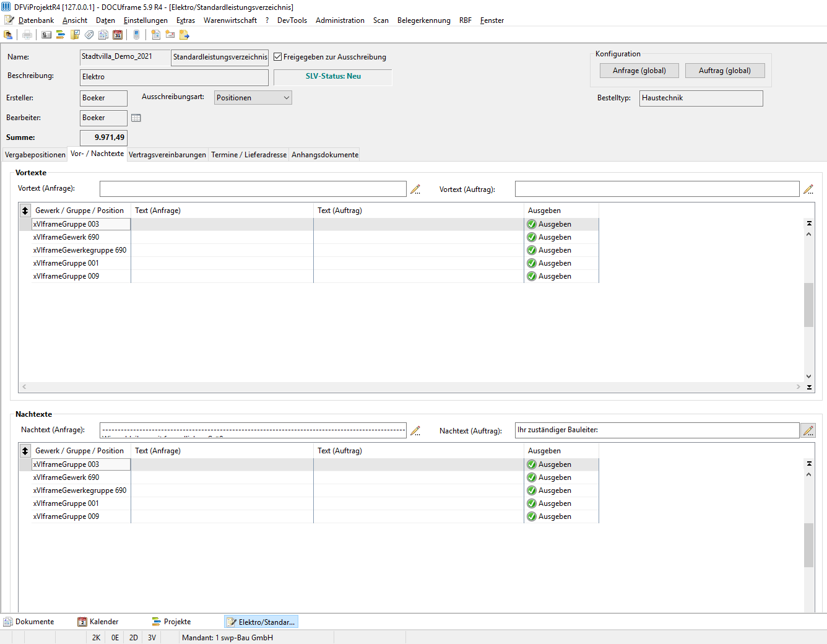Open the Ausschreibungsart dropdown

tap(253, 98)
